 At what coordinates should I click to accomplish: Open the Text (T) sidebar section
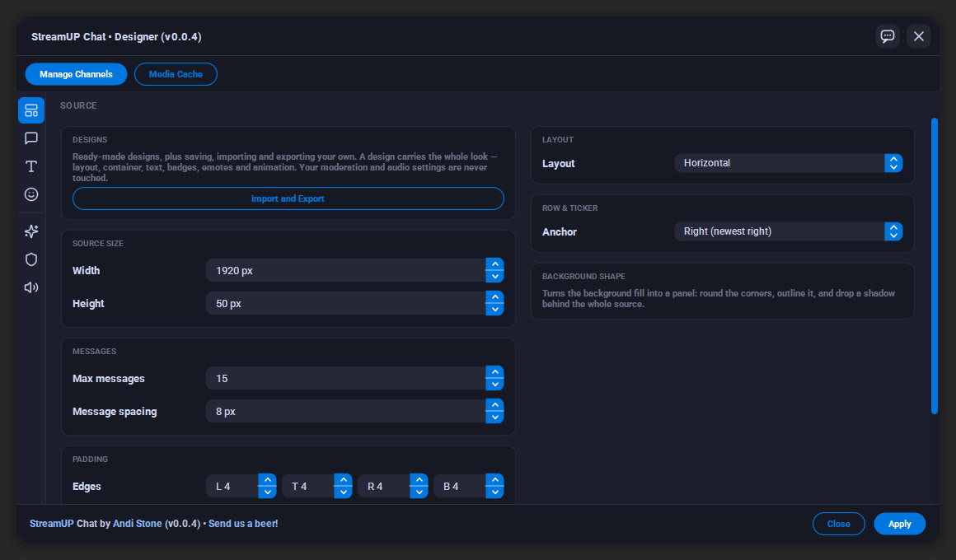click(31, 166)
